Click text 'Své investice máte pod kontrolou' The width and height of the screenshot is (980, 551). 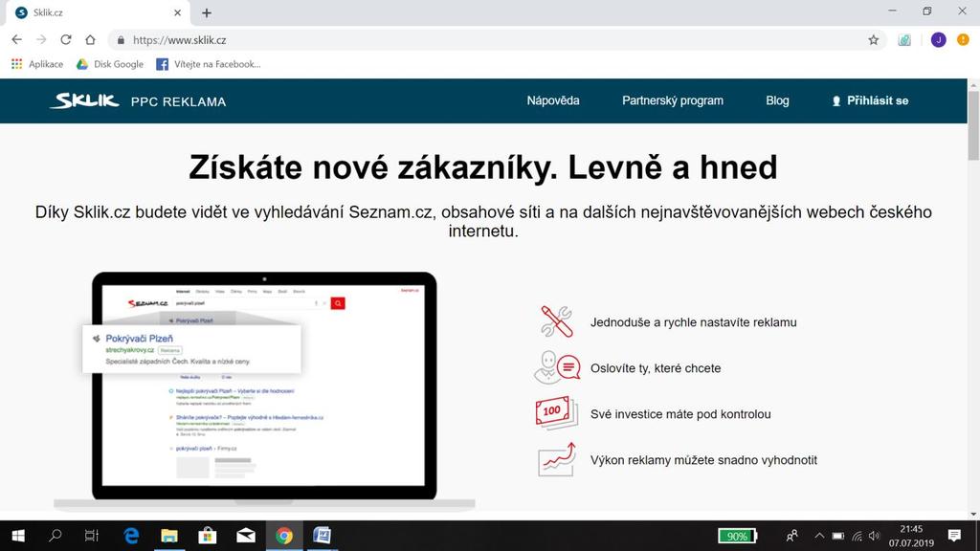(680, 414)
